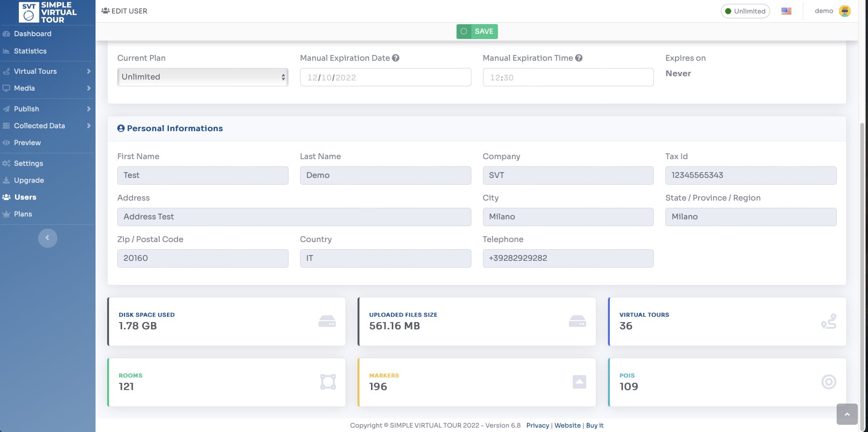Open the Statistics menu item

(x=30, y=51)
